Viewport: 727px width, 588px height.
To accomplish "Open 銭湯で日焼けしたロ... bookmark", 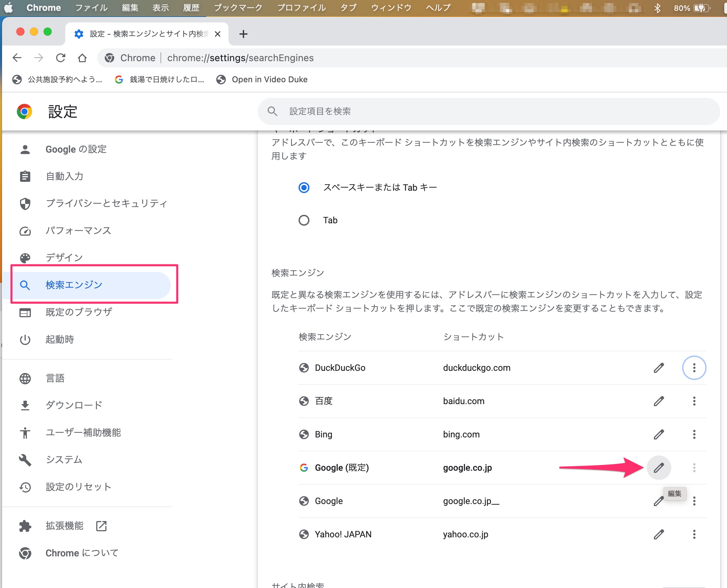I will click(x=160, y=80).
